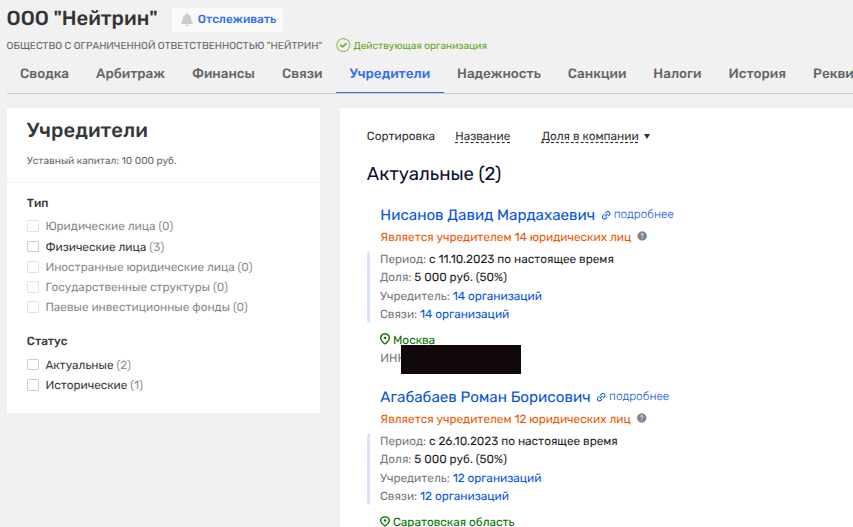Open Нисанов Давид Мардахаевич profile link
This screenshot has height=527, width=853.
tap(487, 215)
